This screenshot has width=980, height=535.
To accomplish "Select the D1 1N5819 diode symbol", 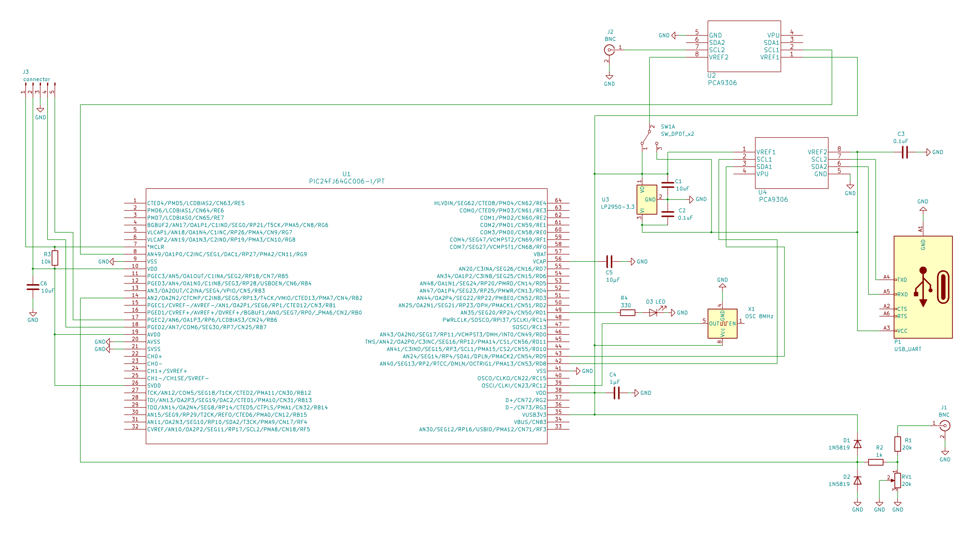I will pyautogui.click(x=857, y=444).
